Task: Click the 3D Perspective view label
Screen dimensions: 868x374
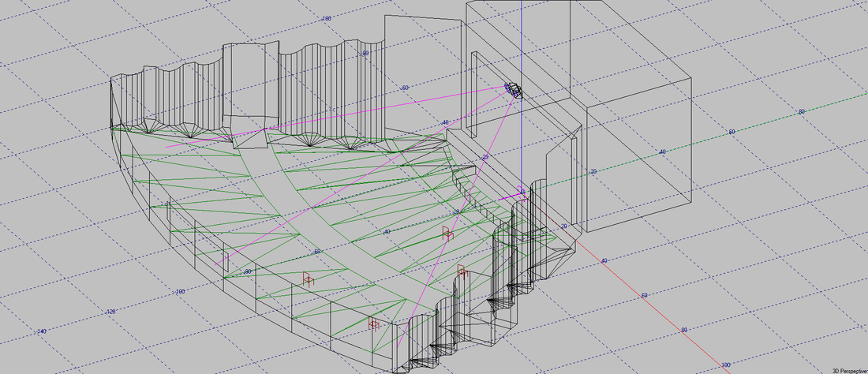Action: point(850,371)
